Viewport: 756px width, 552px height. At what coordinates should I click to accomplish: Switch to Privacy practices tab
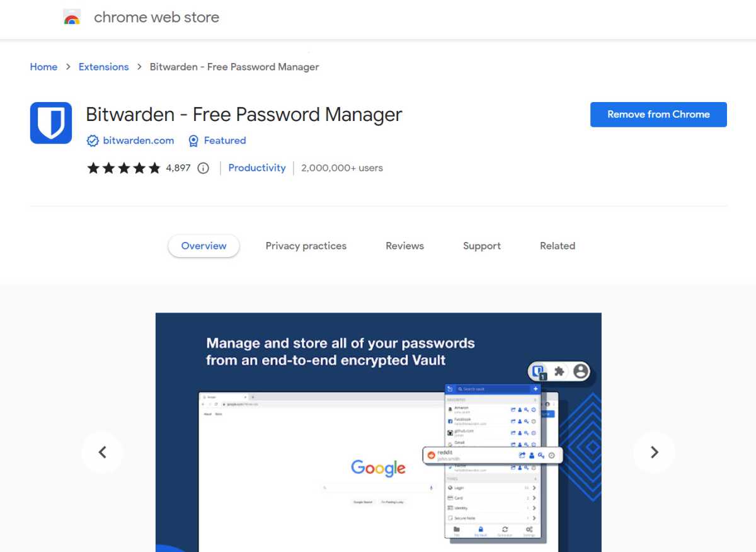(306, 246)
